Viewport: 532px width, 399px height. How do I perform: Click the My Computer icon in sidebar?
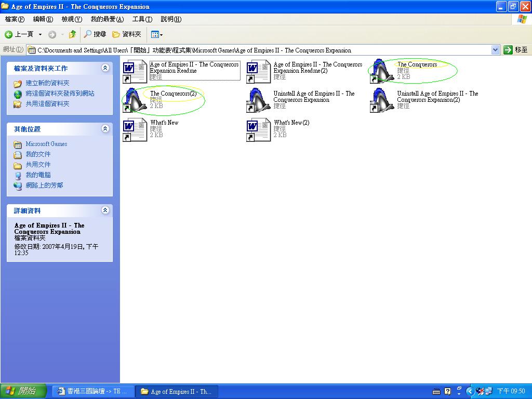tap(18, 176)
